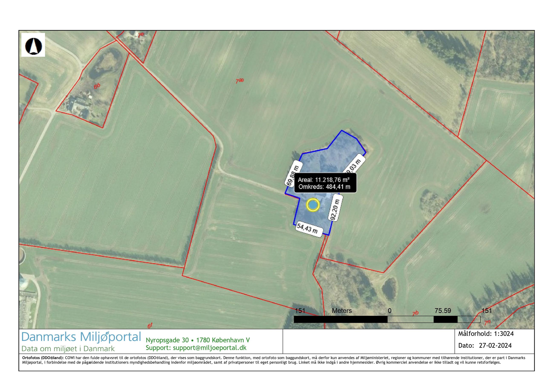Click the Dato 27-02-2024 text
This screenshot has width=554, height=392.
point(485,345)
